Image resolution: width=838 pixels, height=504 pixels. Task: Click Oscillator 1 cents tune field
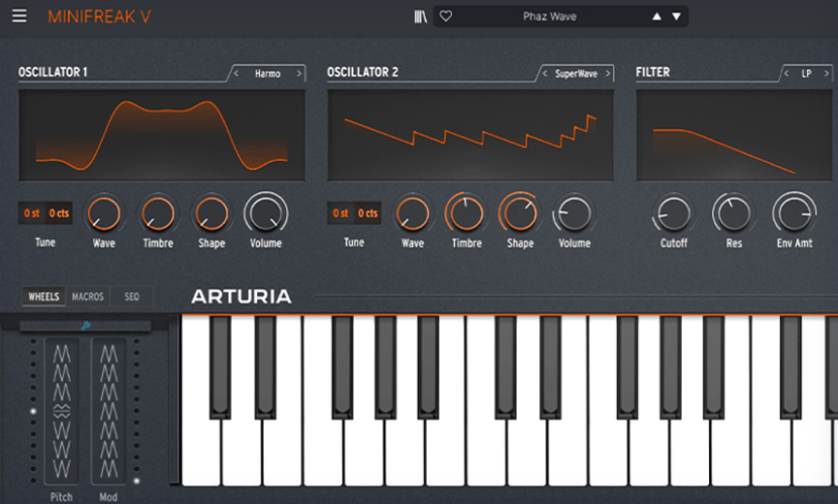[59, 213]
